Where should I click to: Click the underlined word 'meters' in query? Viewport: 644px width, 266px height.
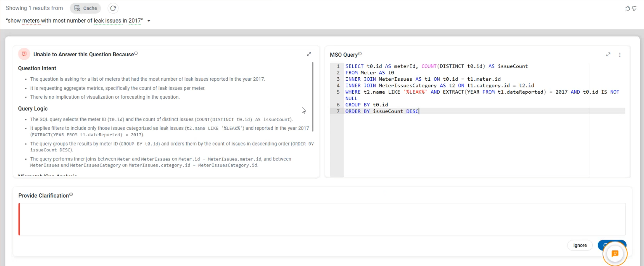pos(31,21)
